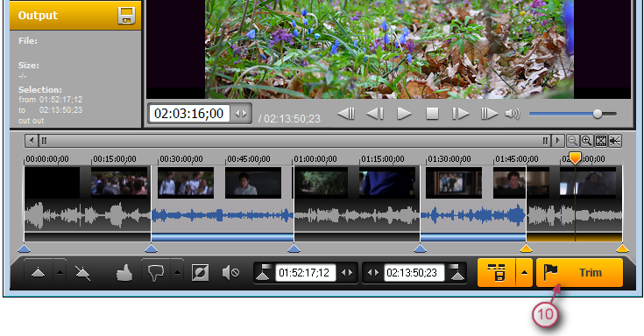Start video playback
Image resolution: width=644 pixels, height=336 pixels.
coord(404,114)
